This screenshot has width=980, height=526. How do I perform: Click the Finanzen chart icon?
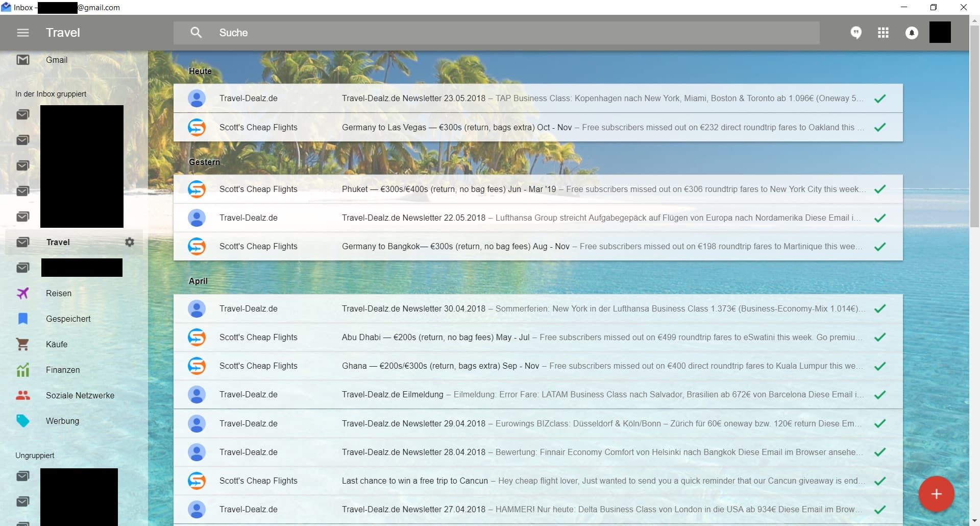[23, 370]
